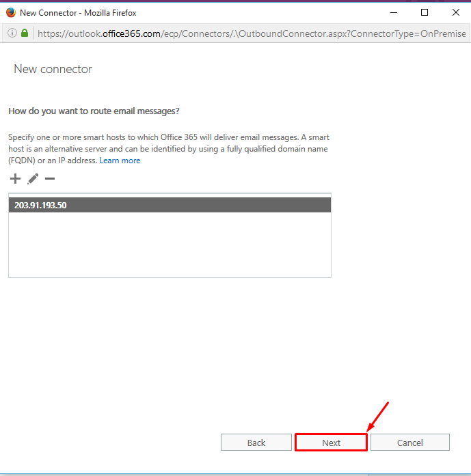Edit the selected smart host with the pencil icon
471x476 pixels.
pyautogui.click(x=33, y=178)
